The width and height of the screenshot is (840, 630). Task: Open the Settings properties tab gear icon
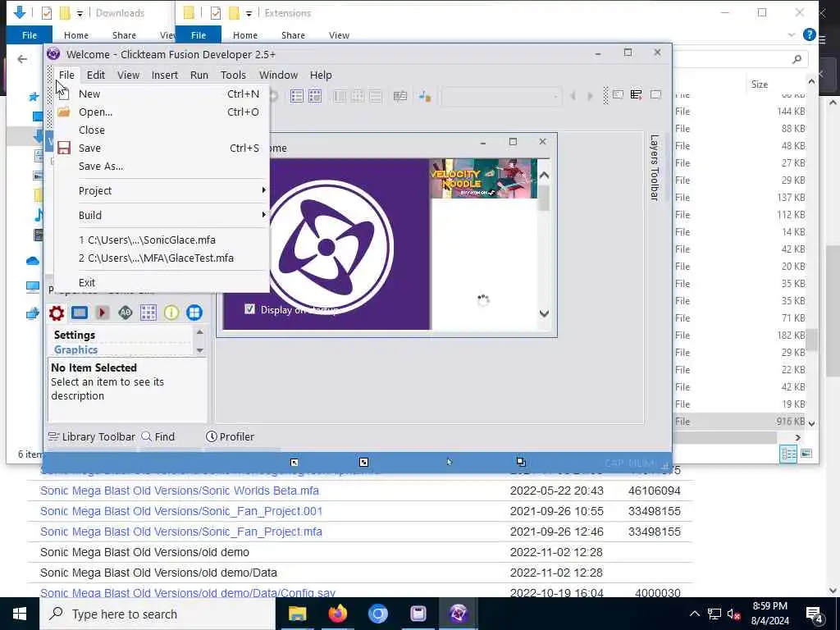tap(57, 313)
